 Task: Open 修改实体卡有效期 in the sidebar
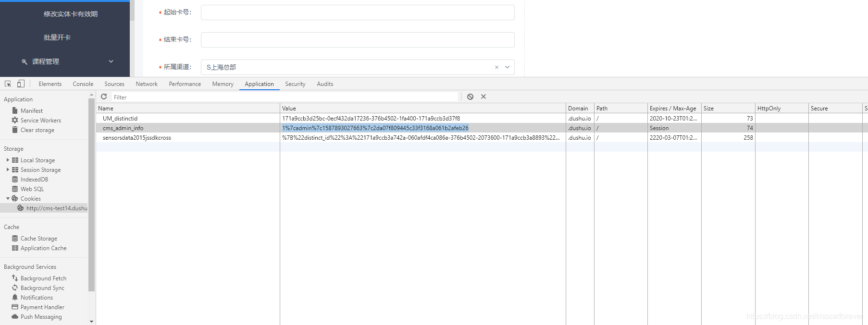point(71,14)
